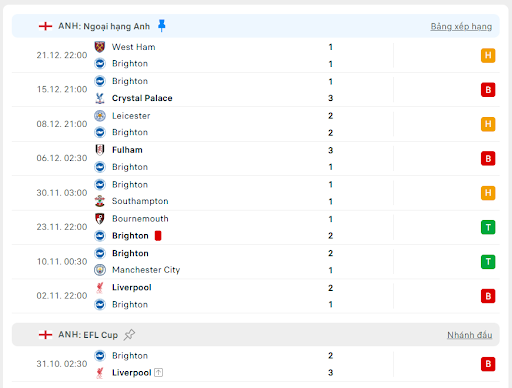
Task: Click the orange H badge for West Ham match
Action: [x=488, y=55]
